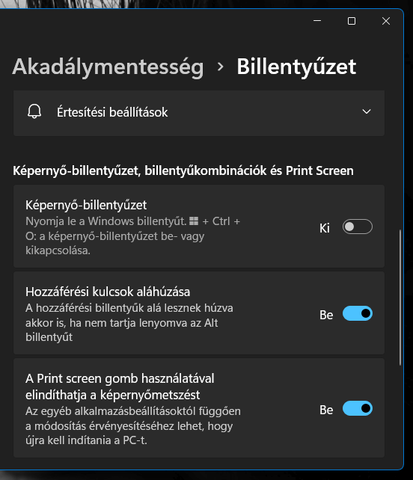The image size is (413, 480).
Task: Click the Billentyűzet page title
Action: (x=296, y=67)
